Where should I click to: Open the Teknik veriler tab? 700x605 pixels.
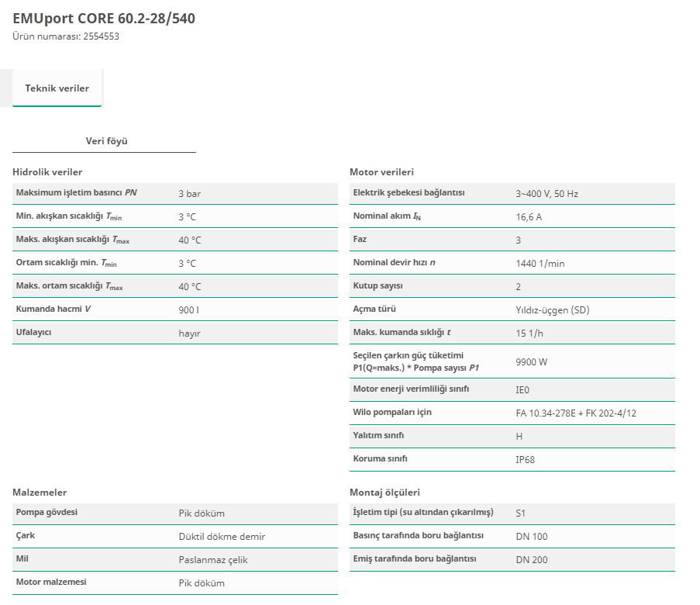pos(57,88)
